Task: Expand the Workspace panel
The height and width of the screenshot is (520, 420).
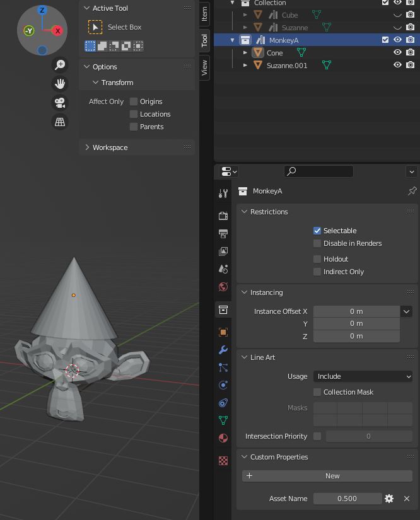Action: pyautogui.click(x=110, y=147)
